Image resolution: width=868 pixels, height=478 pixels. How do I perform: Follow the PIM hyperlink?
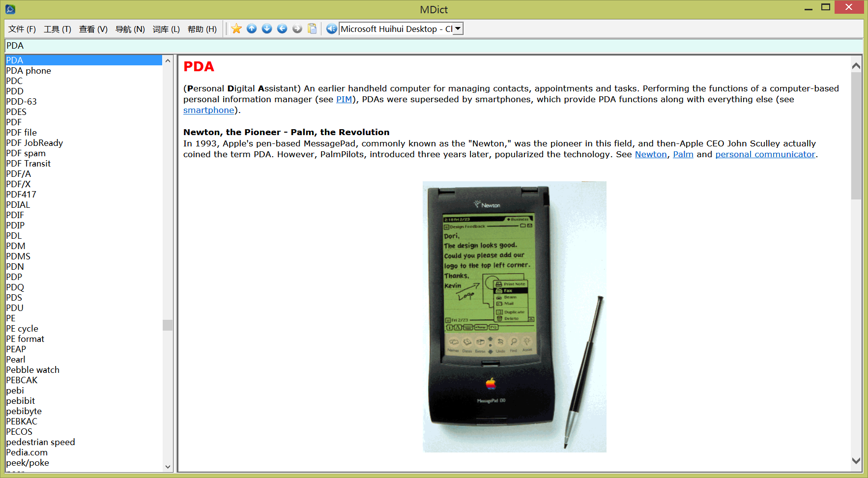coord(344,99)
